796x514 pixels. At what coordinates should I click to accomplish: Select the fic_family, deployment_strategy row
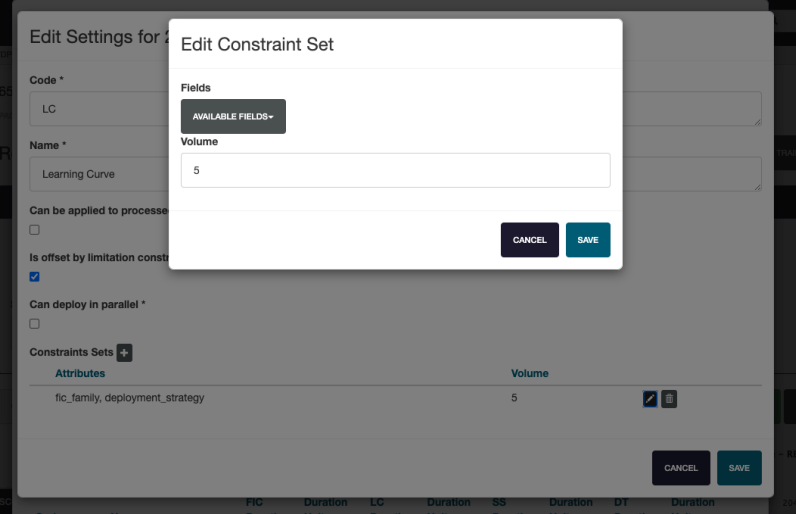pyautogui.click(x=130, y=398)
